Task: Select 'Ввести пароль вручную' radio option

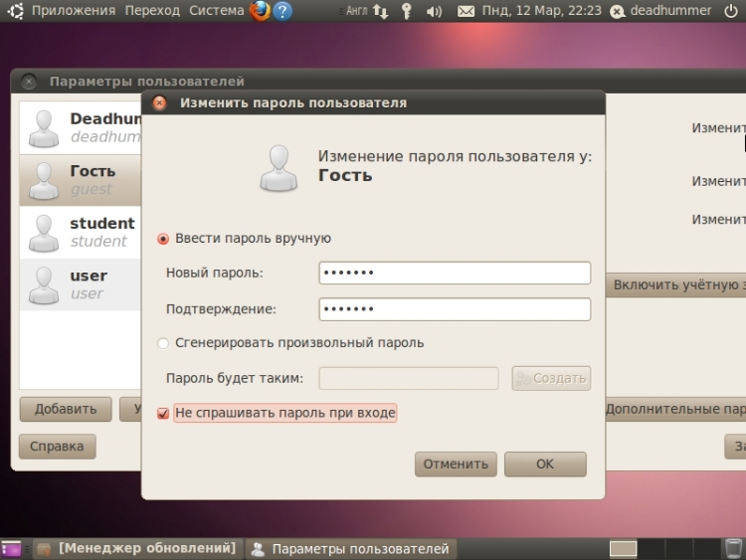Action: tap(164, 239)
